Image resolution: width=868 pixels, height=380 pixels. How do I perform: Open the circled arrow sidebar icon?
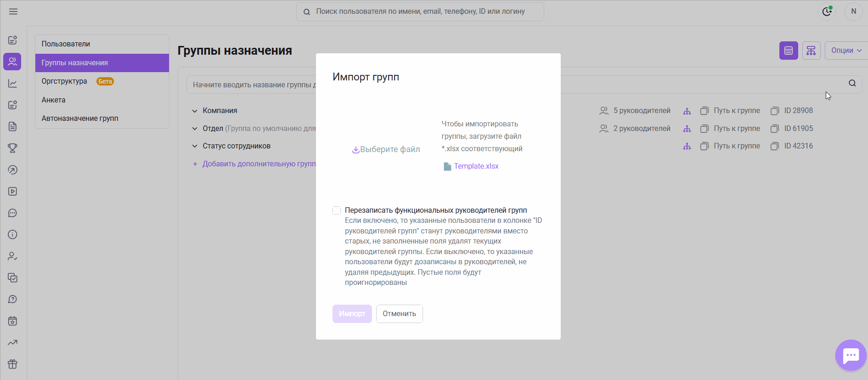coord(12,170)
